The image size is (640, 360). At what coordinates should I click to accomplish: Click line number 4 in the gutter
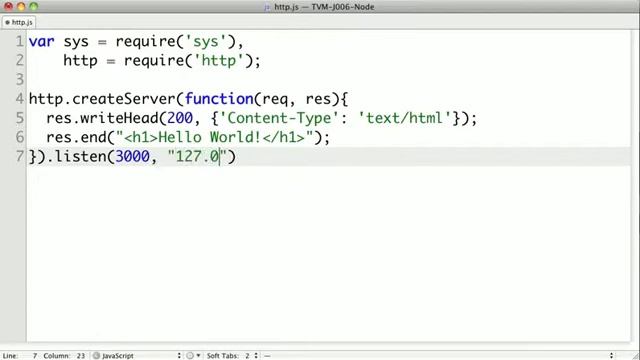point(20,99)
